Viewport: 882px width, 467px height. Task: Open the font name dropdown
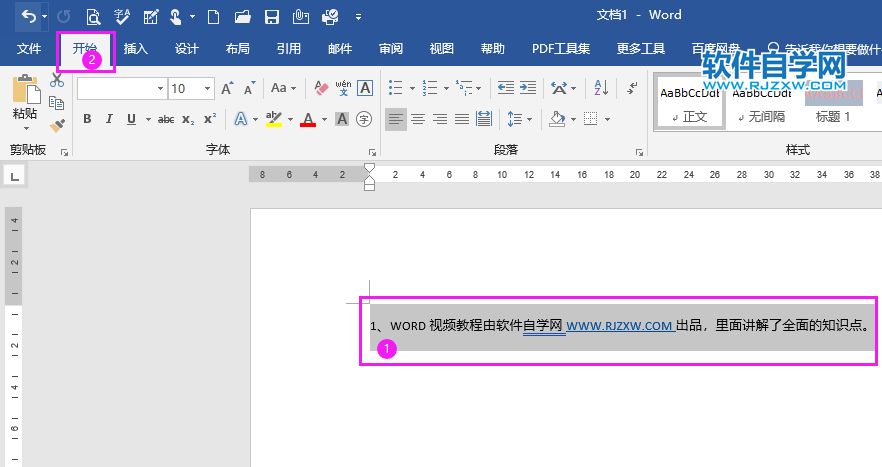pos(160,88)
